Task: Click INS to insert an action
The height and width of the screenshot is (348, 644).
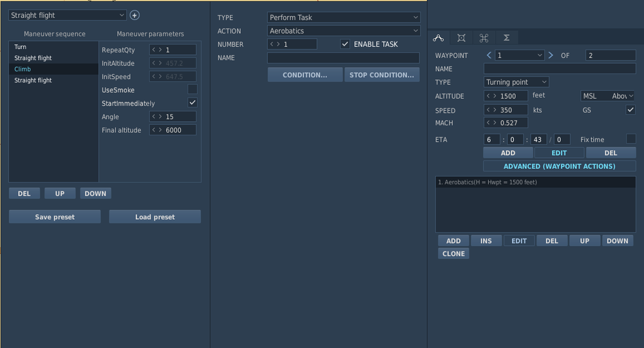Action: 486,241
